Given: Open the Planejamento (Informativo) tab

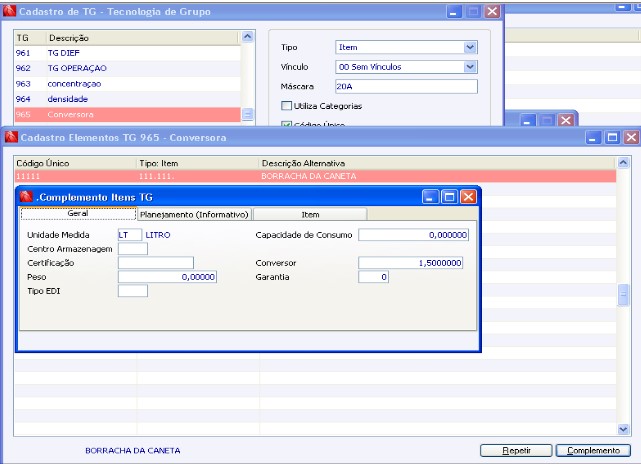Looking at the screenshot, I should (194, 214).
